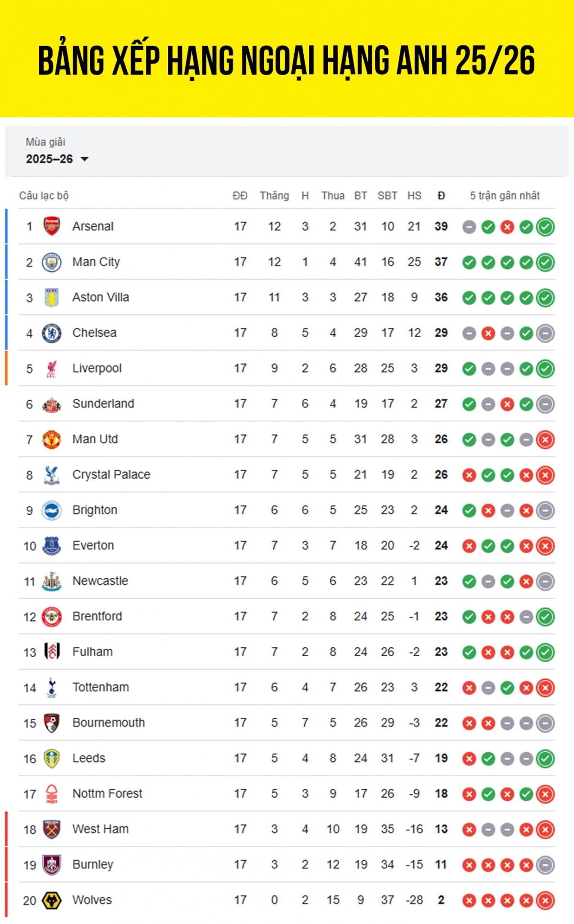Open the Crystal Palace team link
This screenshot has height=924, width=574.
111,474
